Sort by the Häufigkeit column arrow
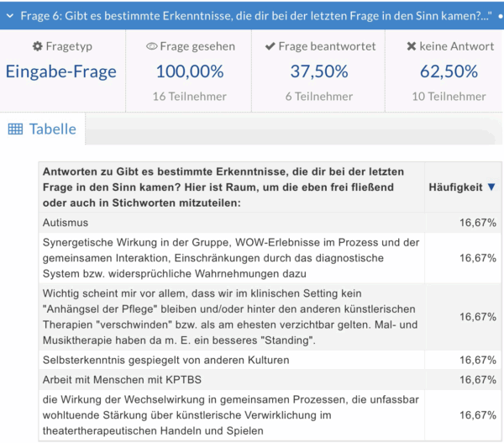The width and height of the screenshot is (504, 443). [491, 187]
